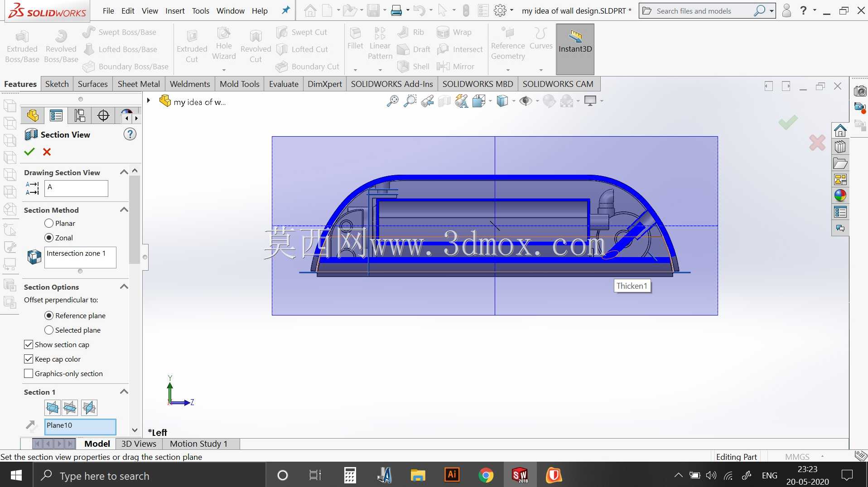Collapse Section 1 group
Screen dimensions: 868x487
(x=124, y=392)
